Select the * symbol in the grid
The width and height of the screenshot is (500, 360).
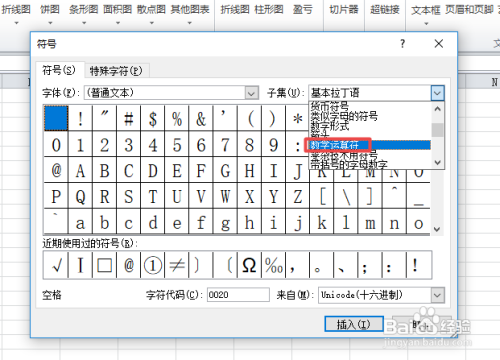tap(297, 119)
